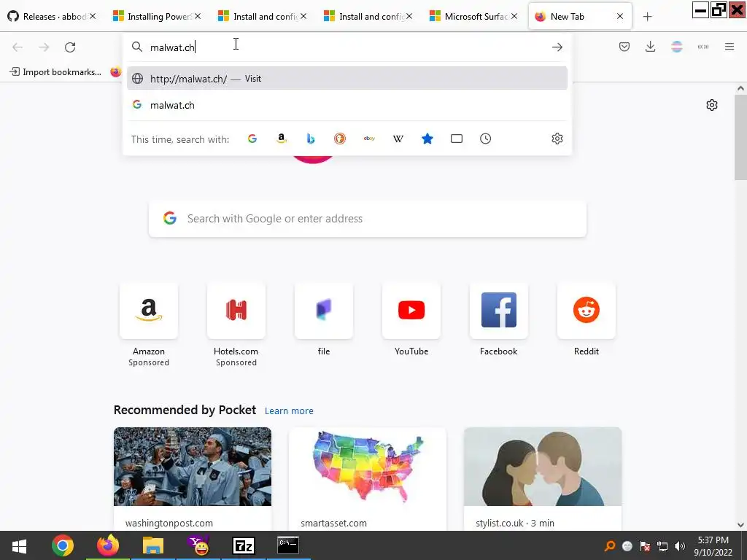
Task: Open search settings gear in dropdown
Action: coord(557,139)
